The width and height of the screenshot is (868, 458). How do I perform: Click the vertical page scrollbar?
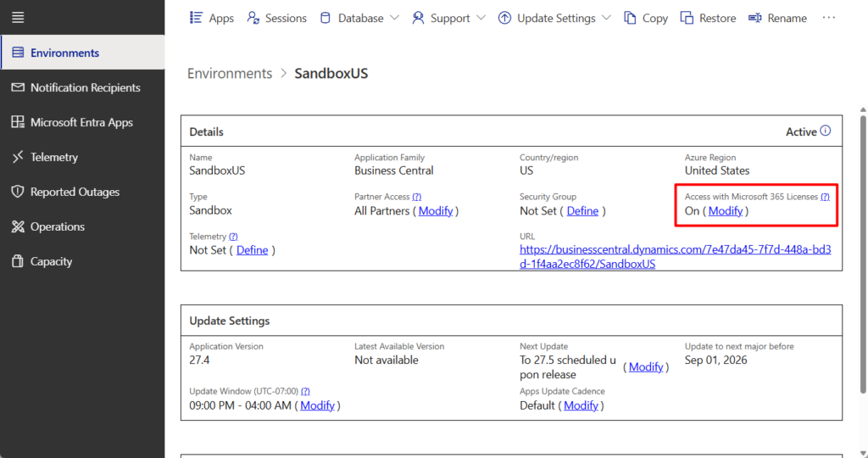pyautogui.click(x=862, y=254)
